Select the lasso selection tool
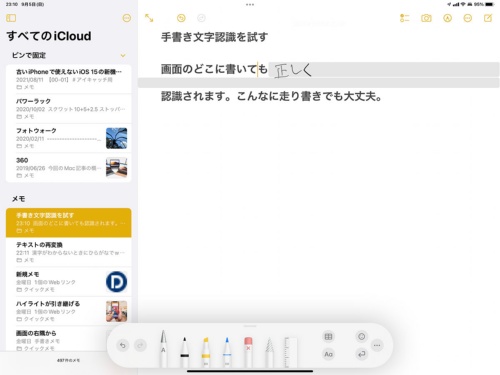The width and height of the screenshot is (500, 375). point(269,352)
